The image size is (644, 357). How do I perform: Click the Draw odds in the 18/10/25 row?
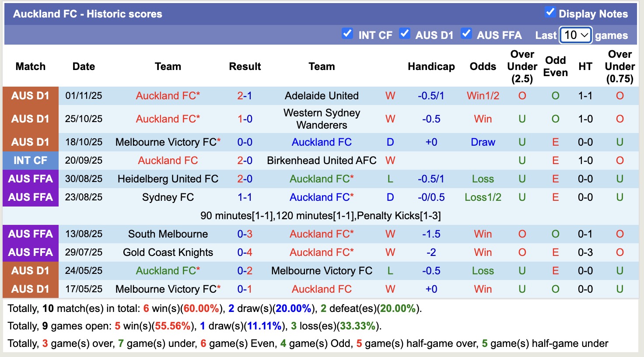pyautogui.click(x=483, y=142)
